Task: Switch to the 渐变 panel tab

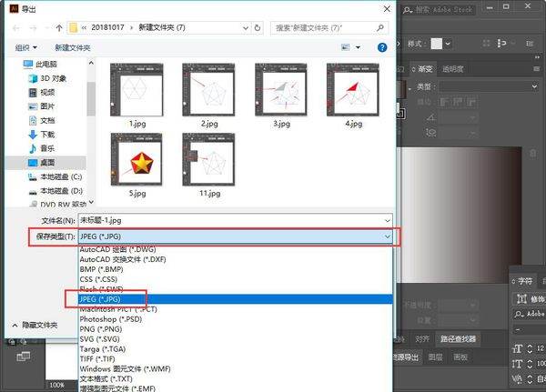Action: pyautogui.click(x=422, y=69)
